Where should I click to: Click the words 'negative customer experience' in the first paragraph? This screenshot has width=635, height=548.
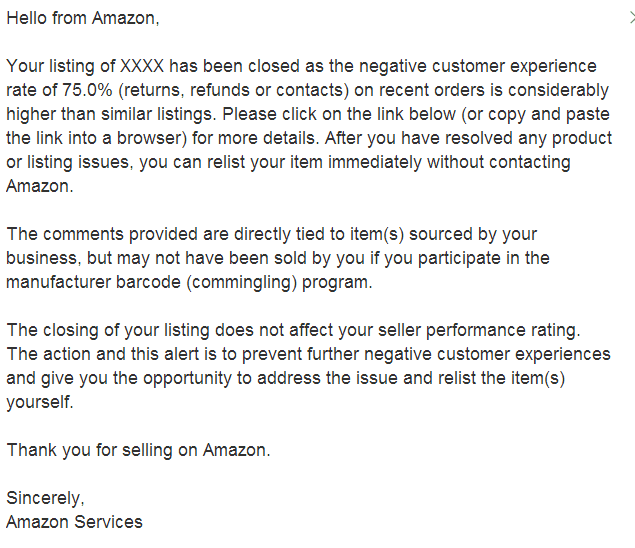[478, 66]
